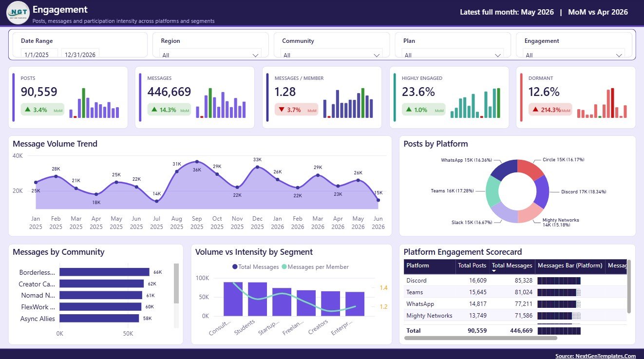Screen dimensions: 644x359
Task: Click the Nomad N... community bar
Action: tap(101, 295)
